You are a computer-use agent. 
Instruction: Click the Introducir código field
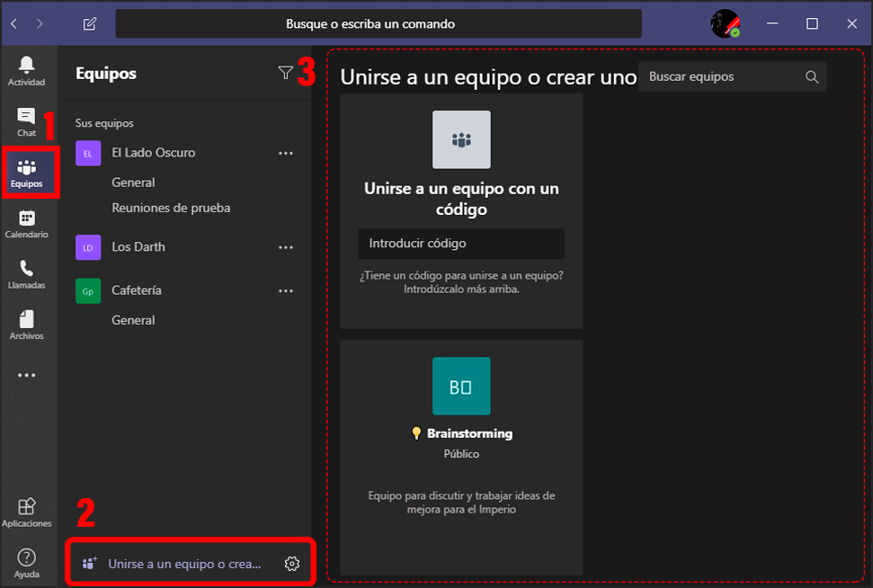pos(461,243)
